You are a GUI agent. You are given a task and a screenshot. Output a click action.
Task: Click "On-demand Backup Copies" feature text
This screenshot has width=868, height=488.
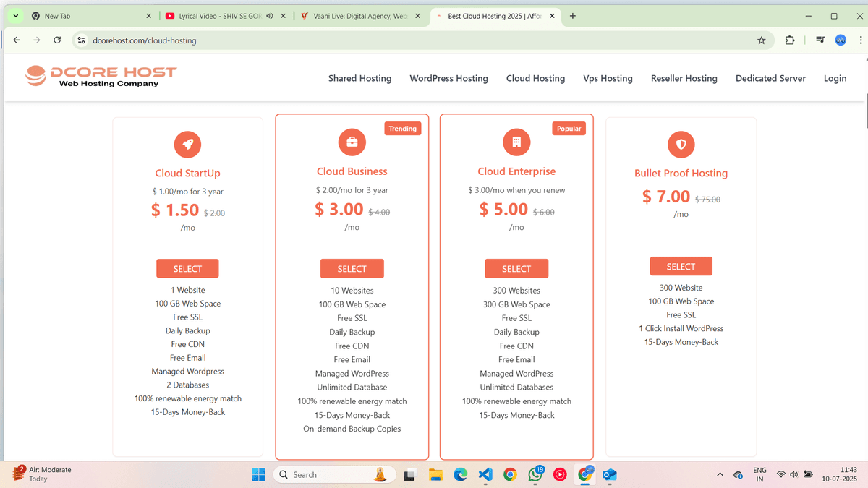click(x=352, y=429)
